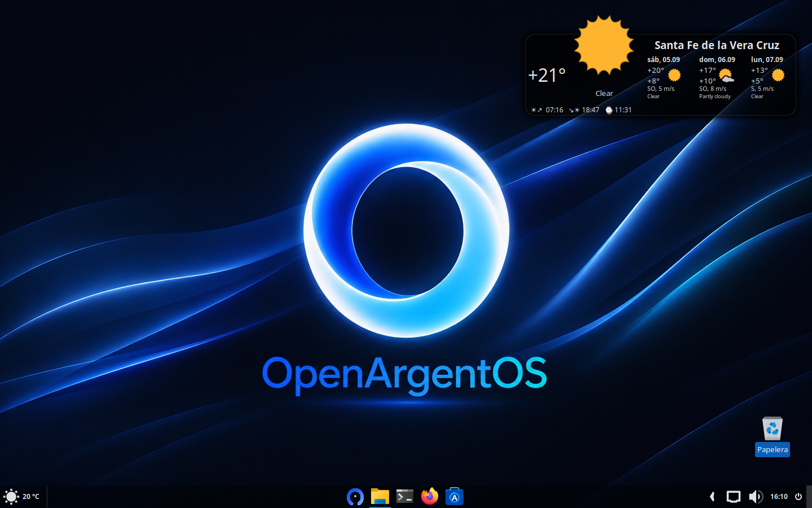Click the Partly cloudy forecast text

[x=714, y=97]
